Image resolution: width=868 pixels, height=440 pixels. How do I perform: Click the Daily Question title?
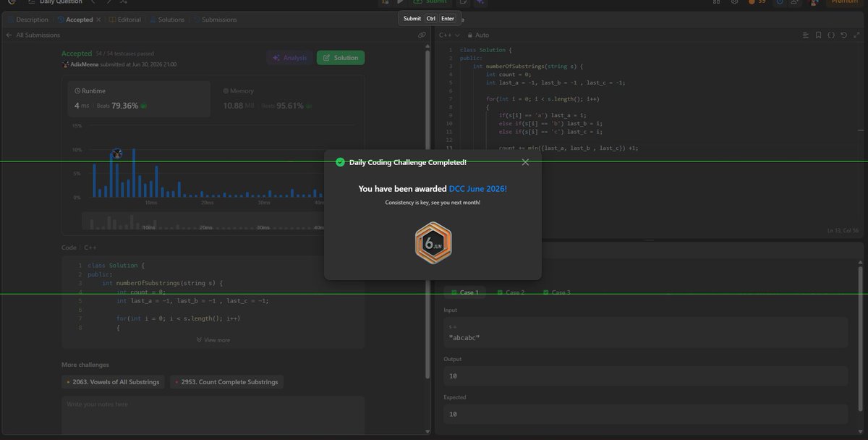point(59,2)
